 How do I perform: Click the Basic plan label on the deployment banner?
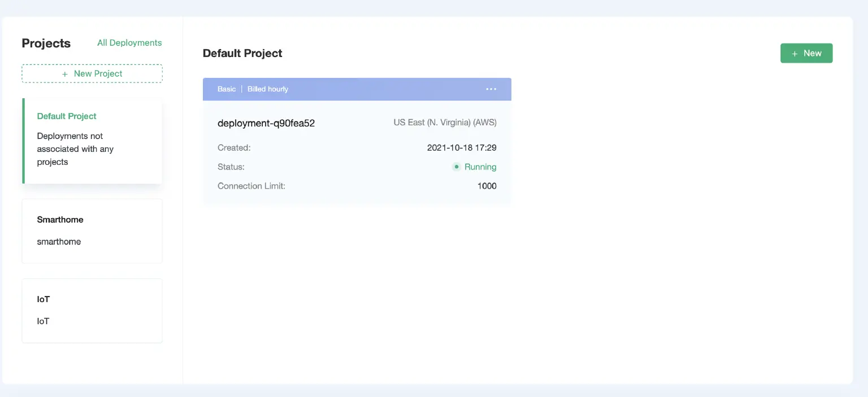[226, 89]
